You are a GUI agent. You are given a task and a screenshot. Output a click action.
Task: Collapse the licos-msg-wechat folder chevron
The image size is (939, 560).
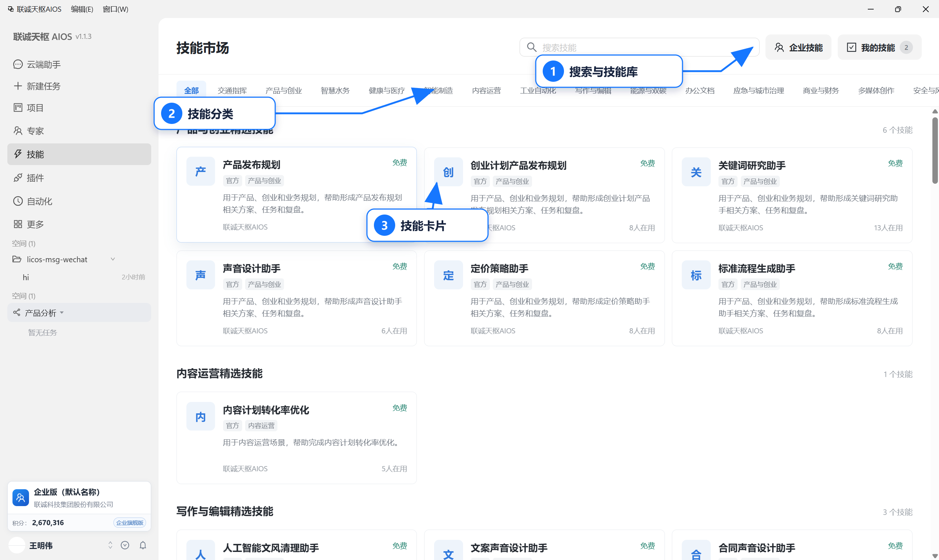click(113, 259)
